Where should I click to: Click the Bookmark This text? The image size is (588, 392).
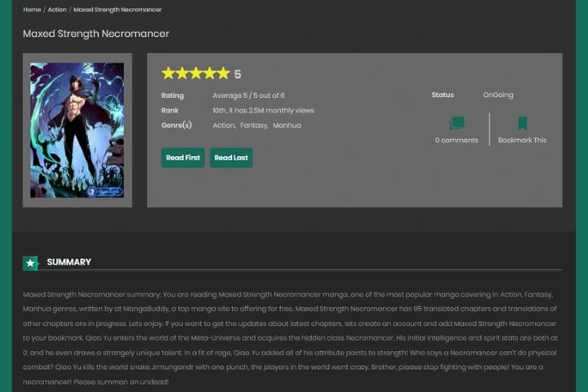coord(523,140)
